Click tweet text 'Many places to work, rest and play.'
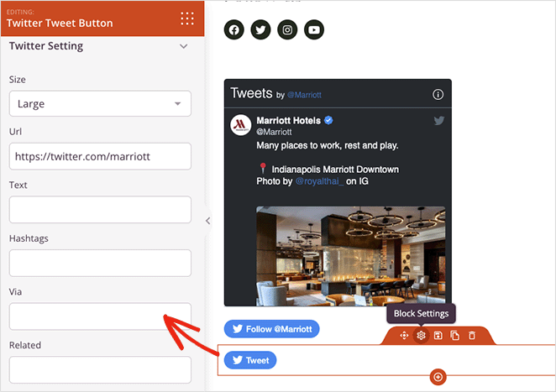Viewport: 556px width, 392px height. point(328,145)
